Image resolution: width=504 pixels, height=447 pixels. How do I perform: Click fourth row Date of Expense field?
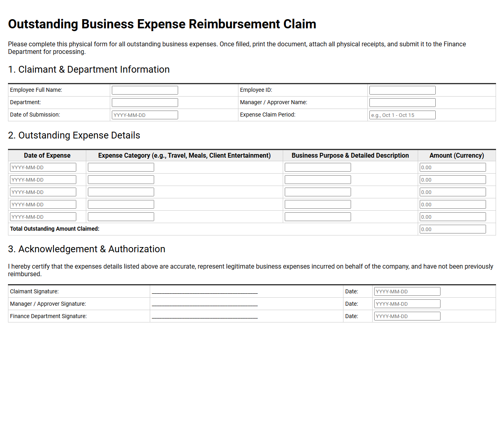(x=43, y=204)
